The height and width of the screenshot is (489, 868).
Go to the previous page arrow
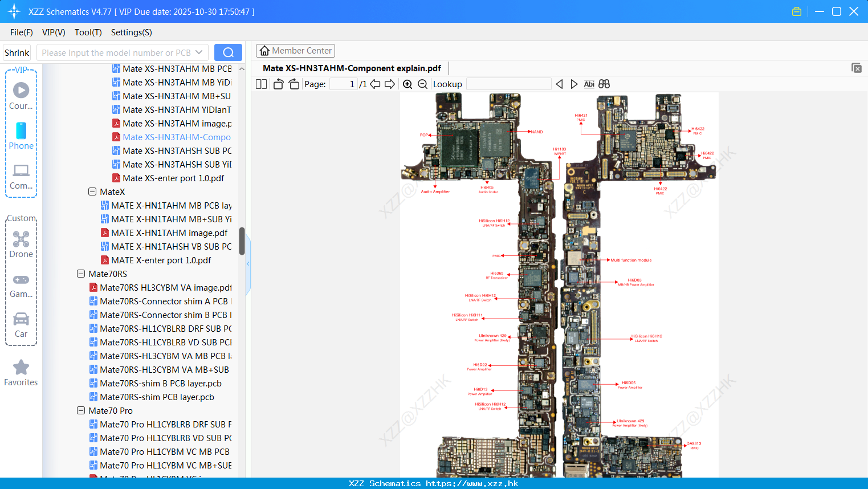[x=375, y=84]
